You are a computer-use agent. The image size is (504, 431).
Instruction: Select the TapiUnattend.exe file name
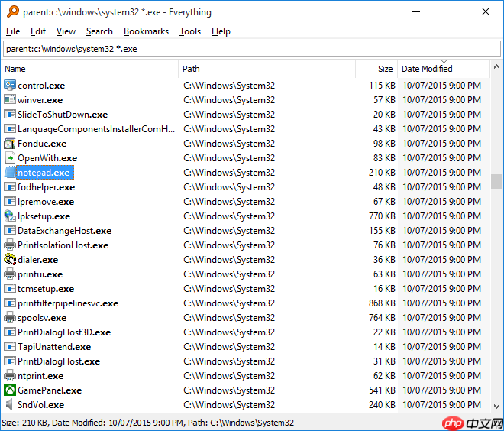[54, 347]
